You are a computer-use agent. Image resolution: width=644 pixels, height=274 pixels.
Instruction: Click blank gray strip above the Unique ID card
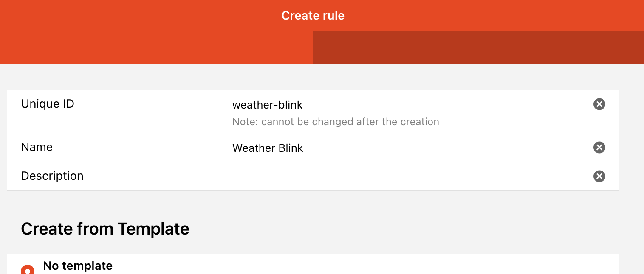313,77
